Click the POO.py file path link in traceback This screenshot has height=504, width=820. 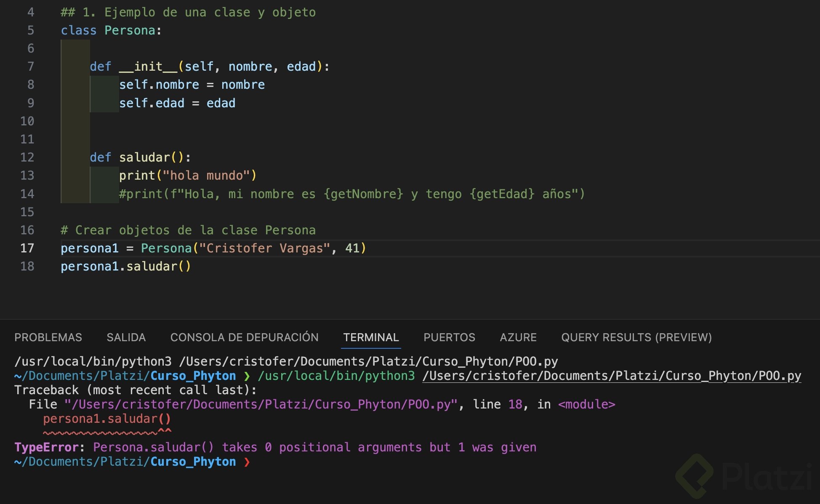(x=260, y=405)
